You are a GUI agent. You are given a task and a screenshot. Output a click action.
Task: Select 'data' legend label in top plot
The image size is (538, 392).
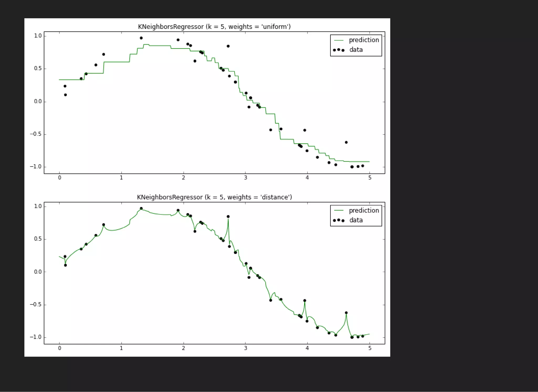[356, 50]
